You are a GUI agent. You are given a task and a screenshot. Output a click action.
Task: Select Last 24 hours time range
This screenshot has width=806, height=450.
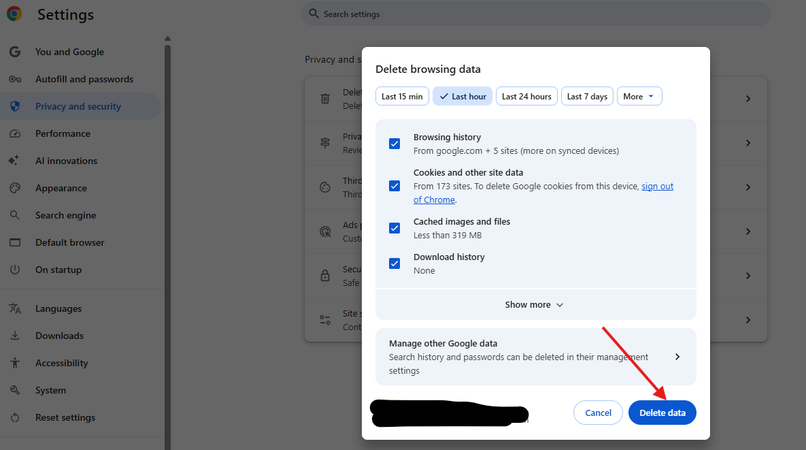(526, 96)
